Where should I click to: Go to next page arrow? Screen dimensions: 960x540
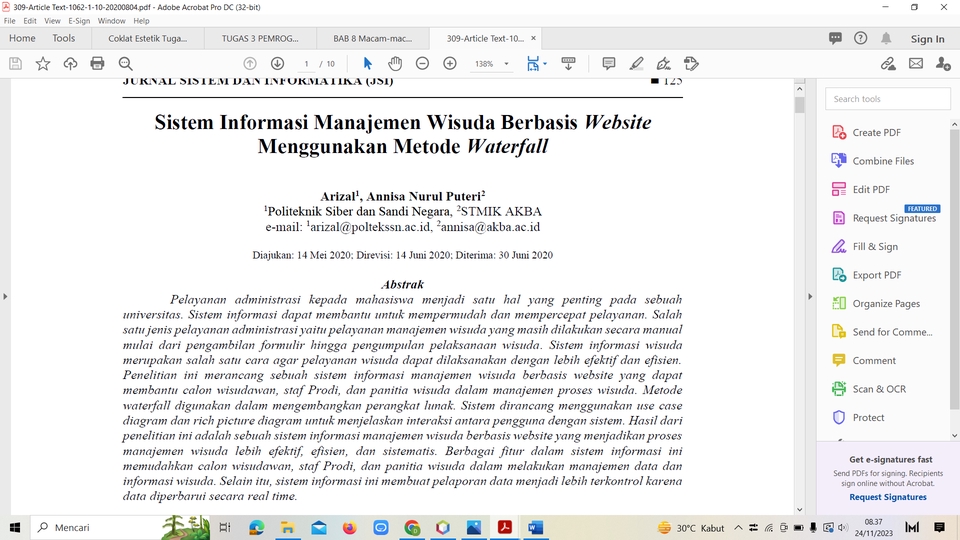pyautogui.click(x=277, y=64)
